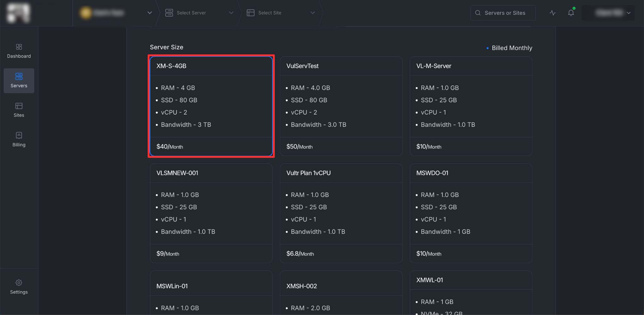Select the Servers sidebar icon

tap(19, 76)
